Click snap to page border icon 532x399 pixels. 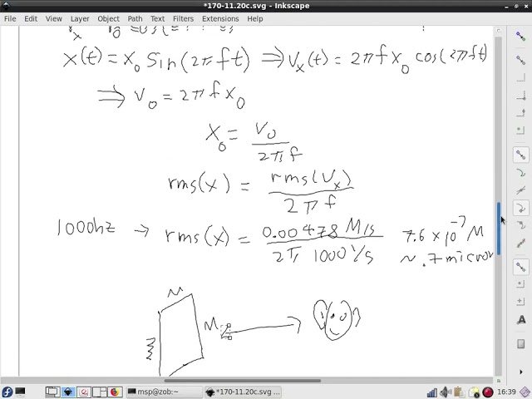pos(521,344)
